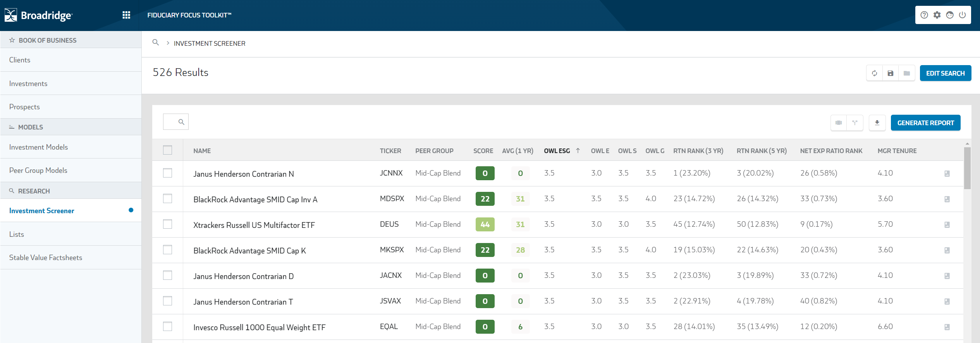Open Investments in the sidebar
Image resolution: width=980 pixels, height=343 pixels.
(x=71, y=83)
